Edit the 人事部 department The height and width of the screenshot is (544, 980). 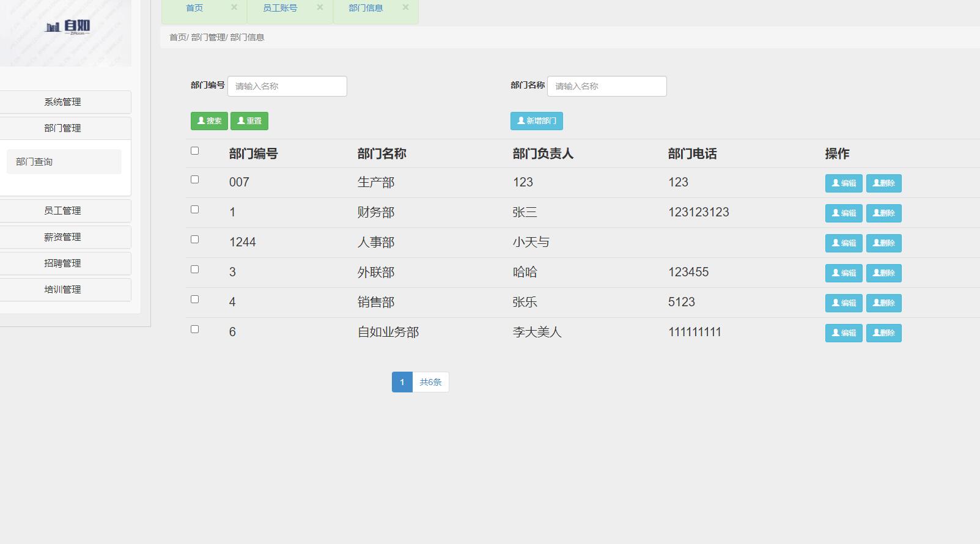[x=844, y=243]
